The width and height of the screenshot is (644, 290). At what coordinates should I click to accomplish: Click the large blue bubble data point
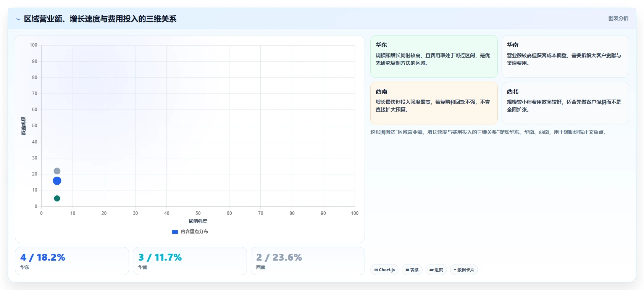[x=57, y=181]
